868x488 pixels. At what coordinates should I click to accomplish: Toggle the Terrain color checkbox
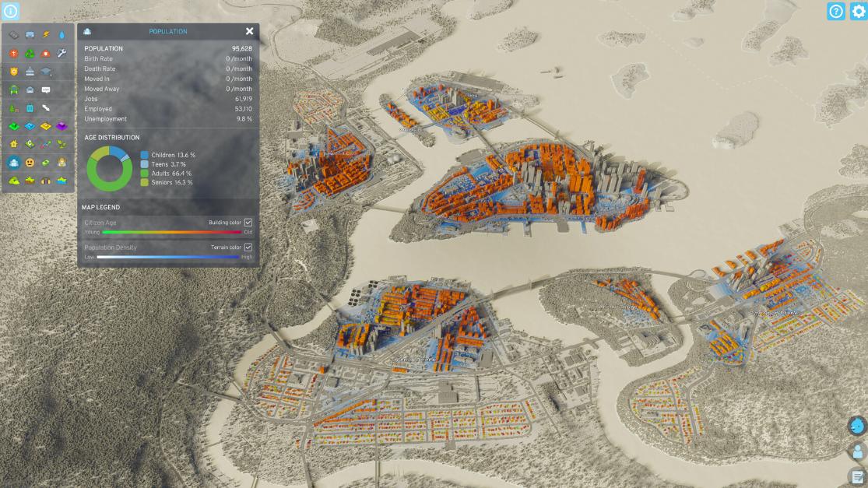tap(248, 248)
